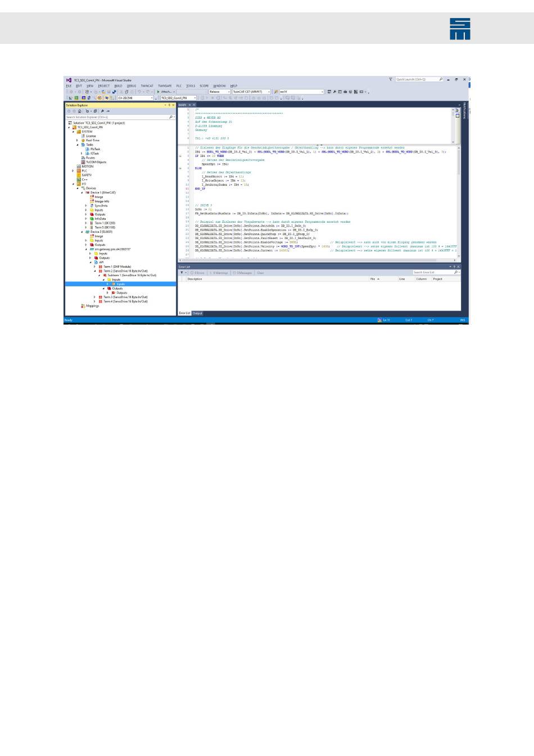The image size is (534, 756).
Task: Click the Undo toolbar icon
Action: coord(139,92)
